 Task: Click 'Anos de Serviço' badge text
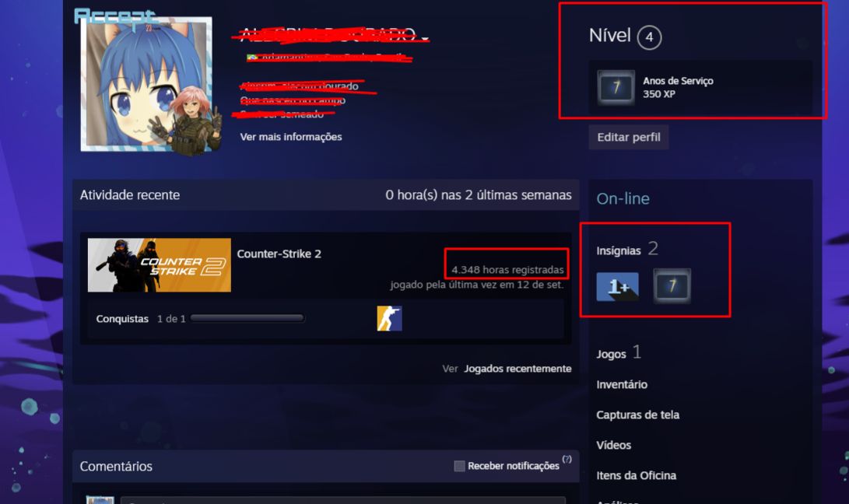[678, 81]
